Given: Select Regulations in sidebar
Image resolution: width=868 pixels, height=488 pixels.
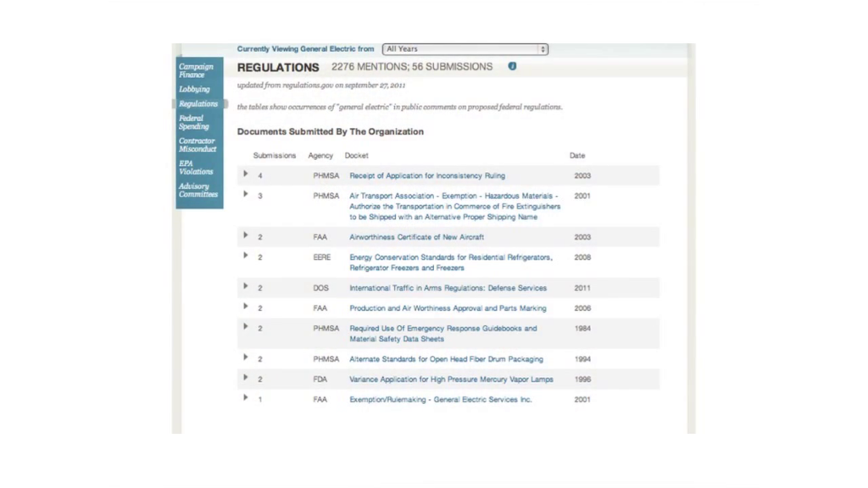Looking at the screenshot, I should 198,104.
